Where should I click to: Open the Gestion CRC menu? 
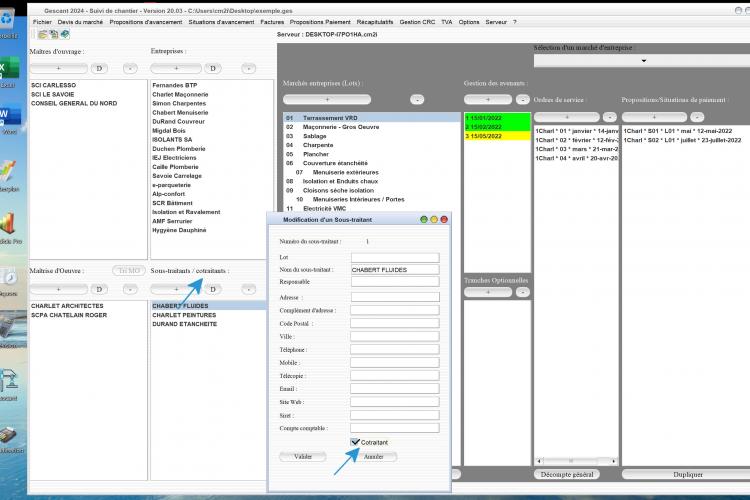[417, 22]
